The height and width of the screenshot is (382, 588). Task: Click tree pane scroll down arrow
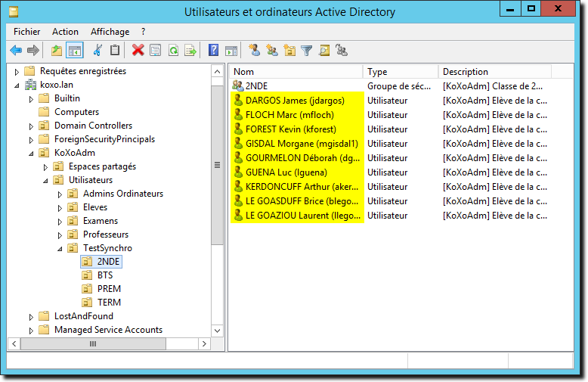[217, 331]
